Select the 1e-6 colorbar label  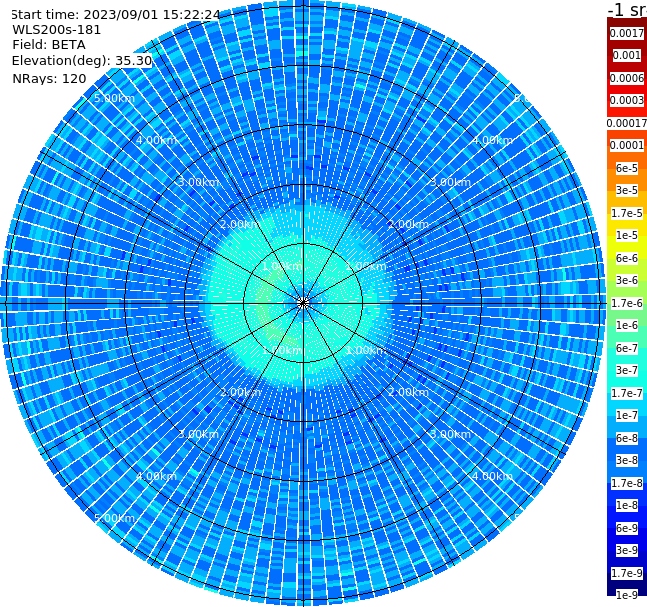coord(627,325)
